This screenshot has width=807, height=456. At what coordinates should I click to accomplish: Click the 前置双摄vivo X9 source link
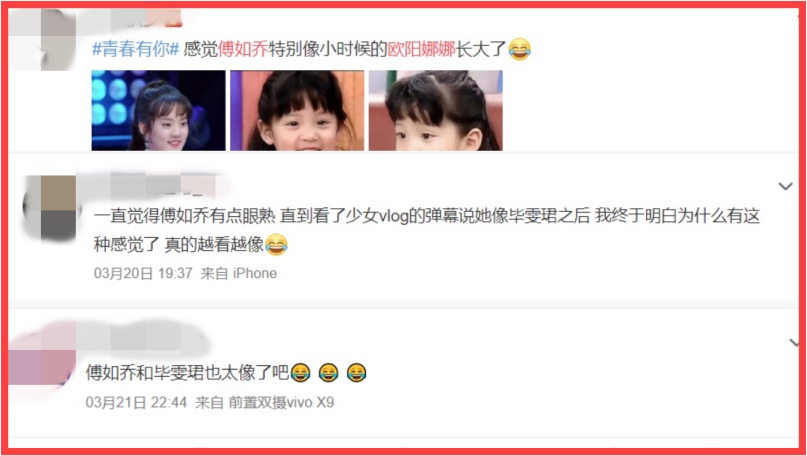point(281,402)
